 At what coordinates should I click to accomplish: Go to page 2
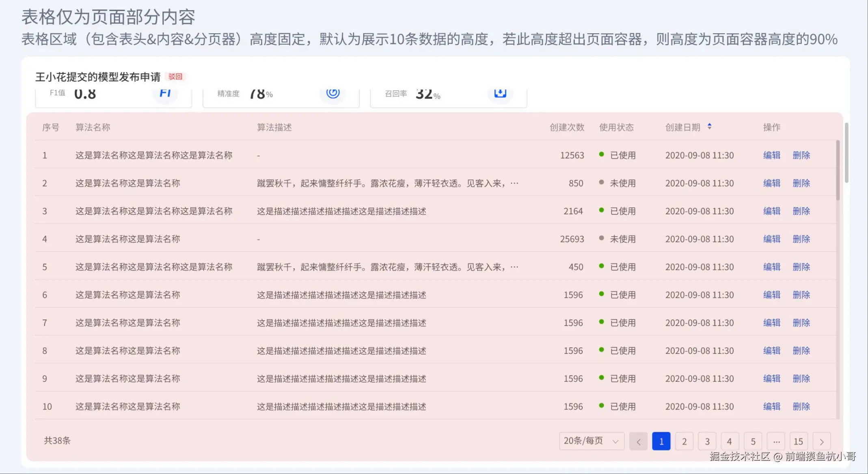tap(684, 442)
